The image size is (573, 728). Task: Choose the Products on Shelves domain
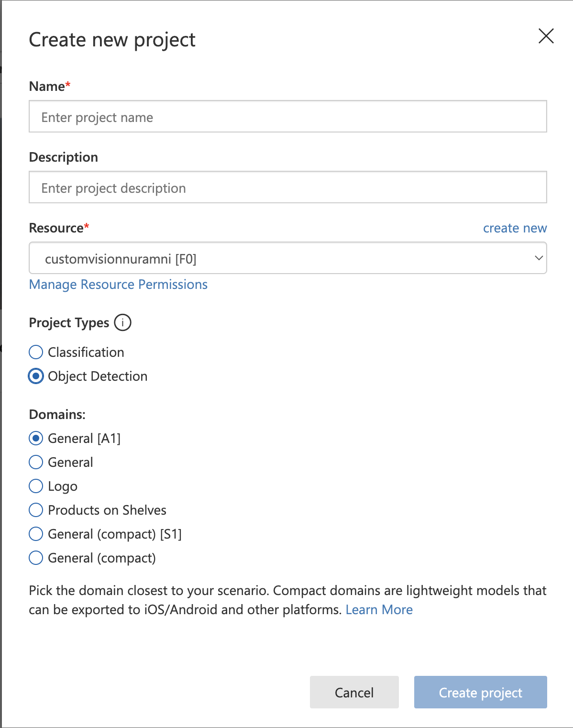coord(35,510)
